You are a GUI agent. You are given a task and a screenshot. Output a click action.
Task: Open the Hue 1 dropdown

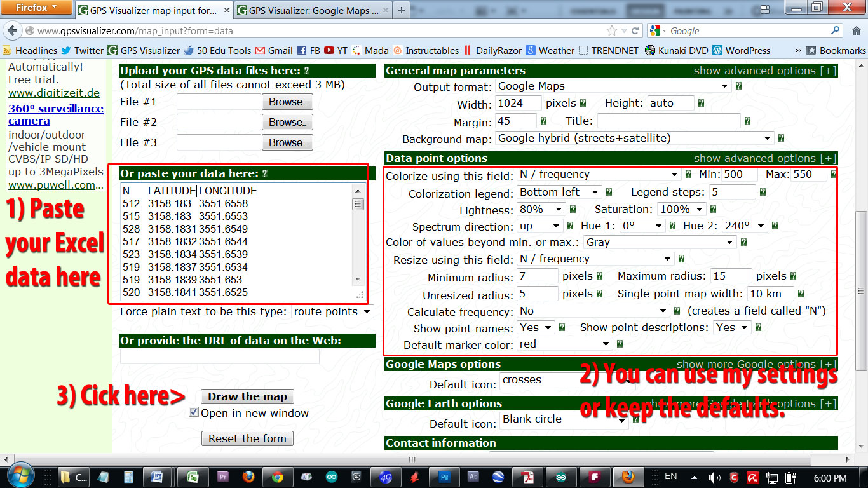click(x=642, y=226)
